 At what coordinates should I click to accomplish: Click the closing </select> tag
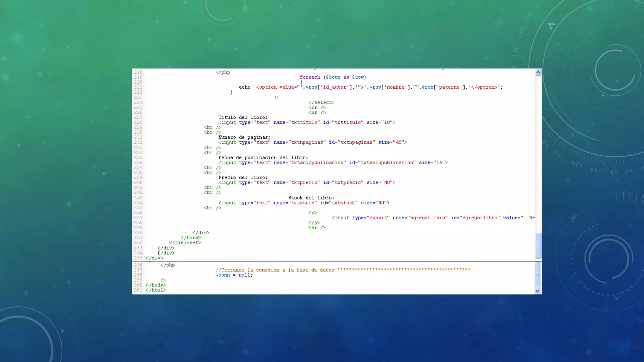(x=321, y=102)
